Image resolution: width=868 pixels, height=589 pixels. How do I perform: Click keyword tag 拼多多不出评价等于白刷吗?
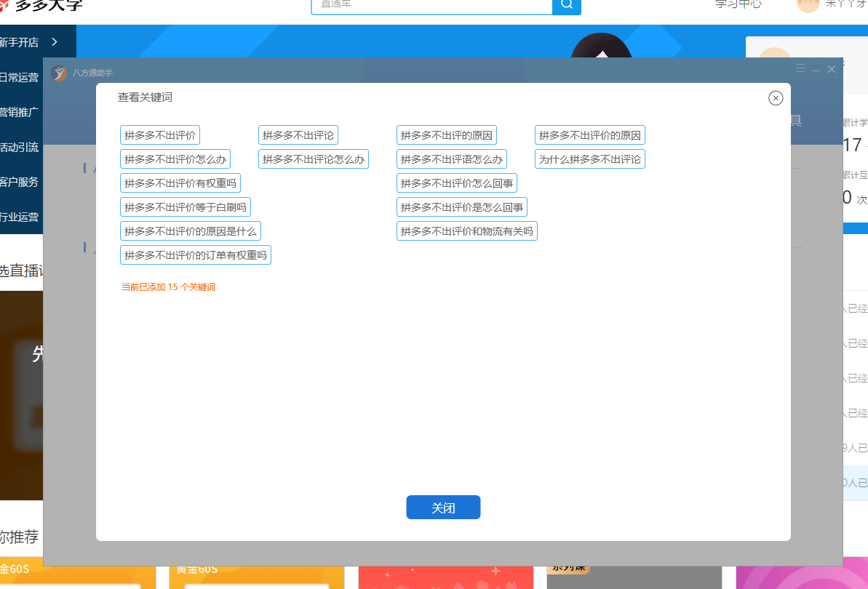(186, 207)
